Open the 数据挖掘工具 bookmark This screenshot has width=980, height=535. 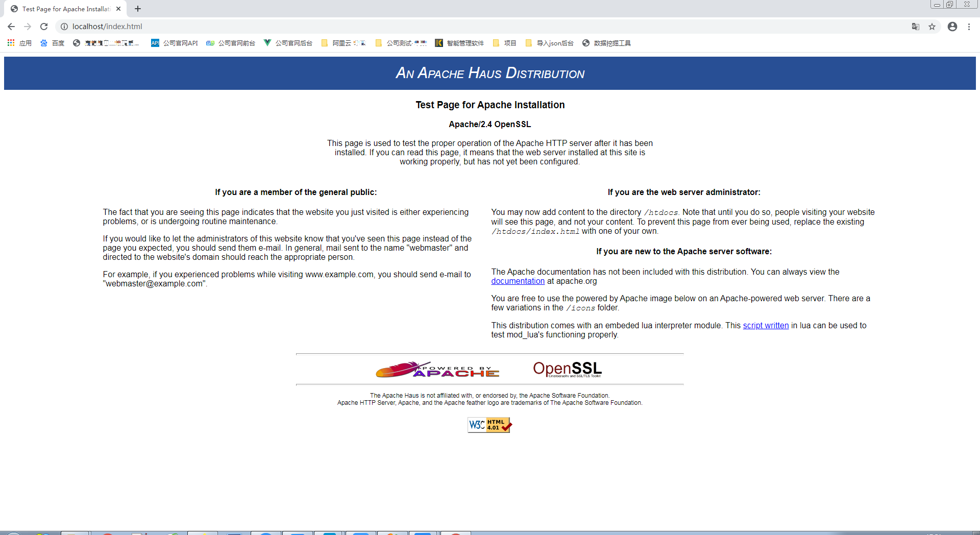606,43
